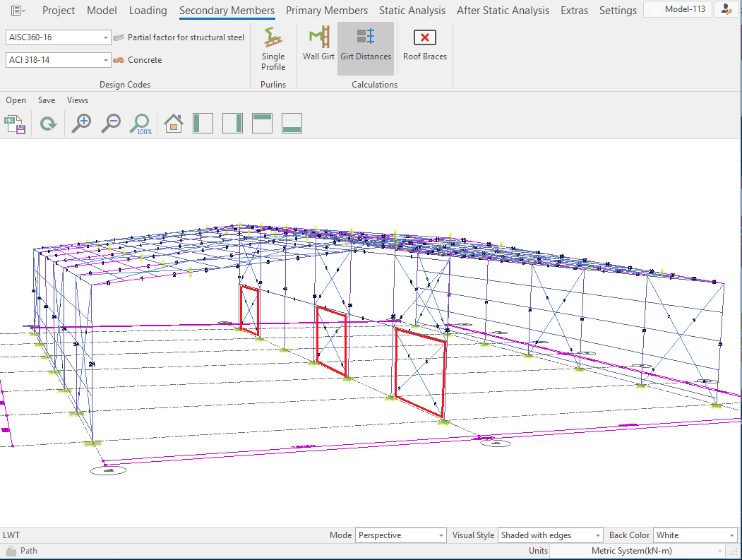Save the view as image
The image size is (742, 560).
(16, 124)
